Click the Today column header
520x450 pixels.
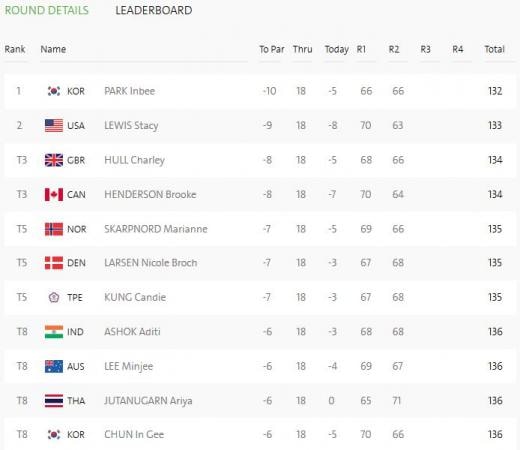pyautogui.click(x=337, y=50)
